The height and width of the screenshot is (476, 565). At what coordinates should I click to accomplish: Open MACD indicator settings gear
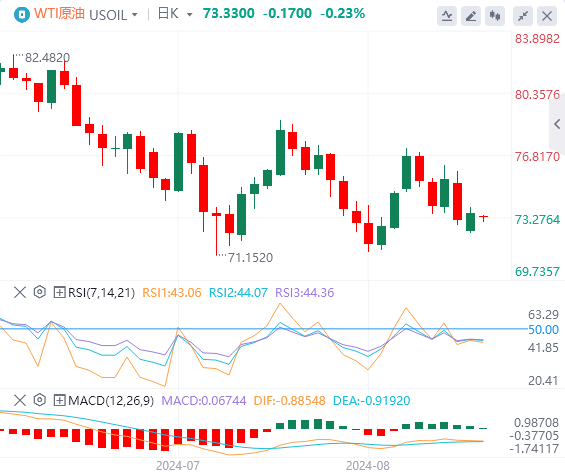[x=40, y=400]
